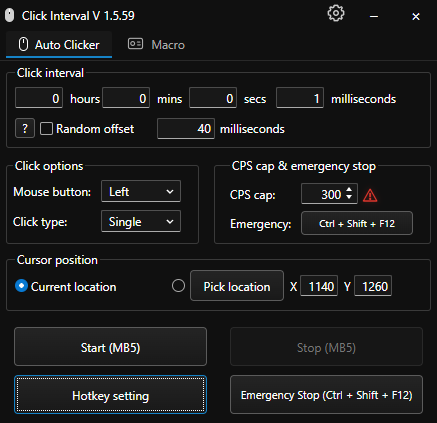Open the Mouse button dropdown
Screen dimensions: 437x423
(141, 191)
